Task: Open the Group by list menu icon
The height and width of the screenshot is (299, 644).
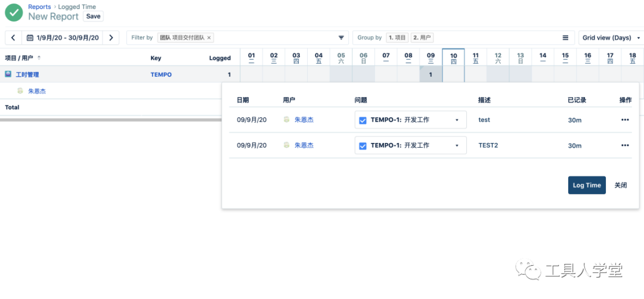Action: (x=565, y=38)
